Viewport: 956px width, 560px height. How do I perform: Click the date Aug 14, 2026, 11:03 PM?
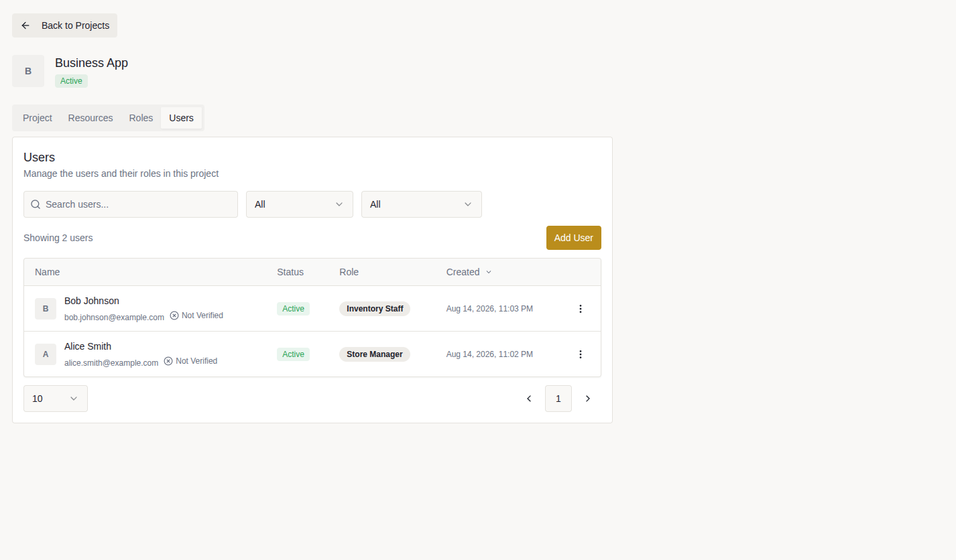coord(489,309)
